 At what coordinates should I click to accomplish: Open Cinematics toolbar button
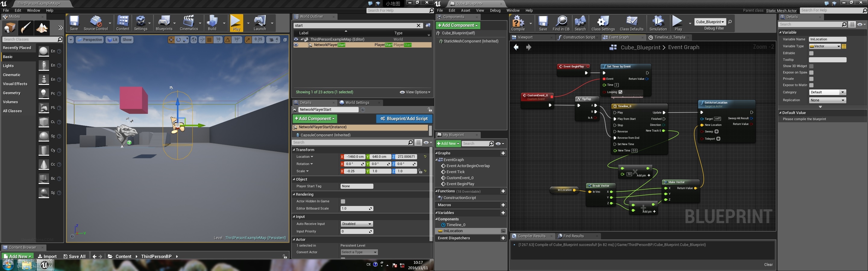point(189,23)
